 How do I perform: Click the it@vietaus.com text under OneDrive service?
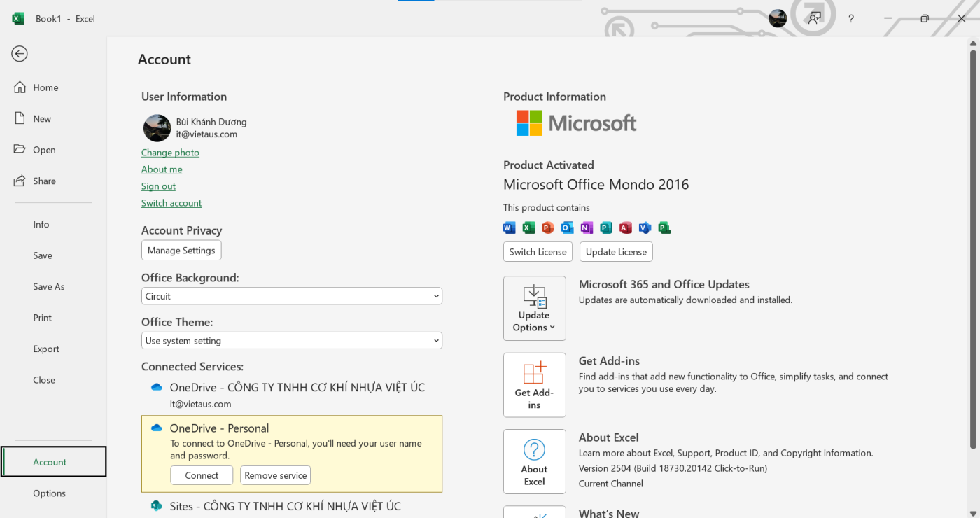(200, 404)
